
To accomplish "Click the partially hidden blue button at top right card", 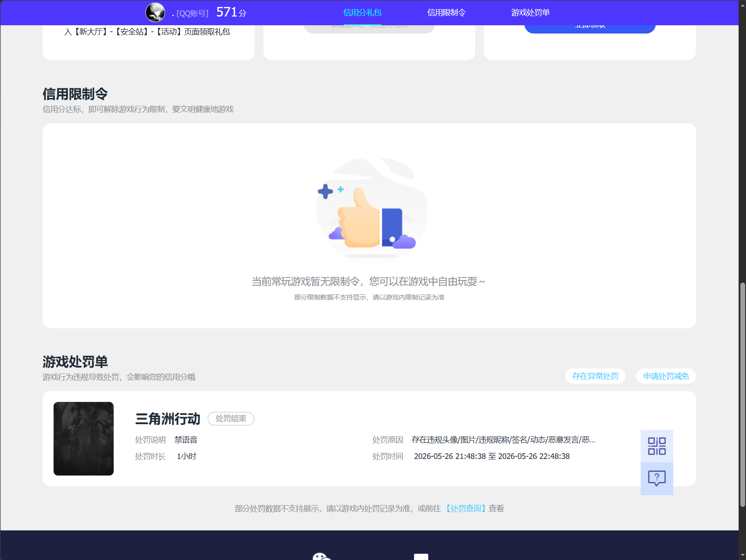I will tap(590, 29).
